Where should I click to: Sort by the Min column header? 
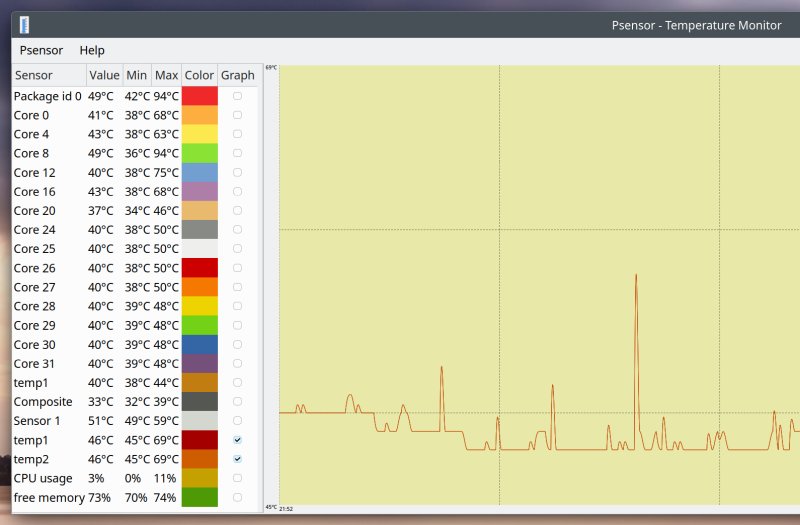click(x=136, y=75)
